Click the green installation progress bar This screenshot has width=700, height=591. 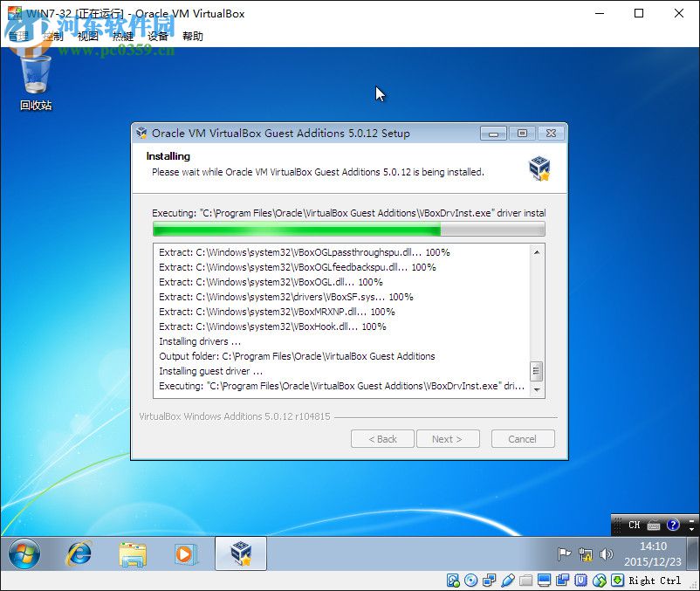pos(348,230)
